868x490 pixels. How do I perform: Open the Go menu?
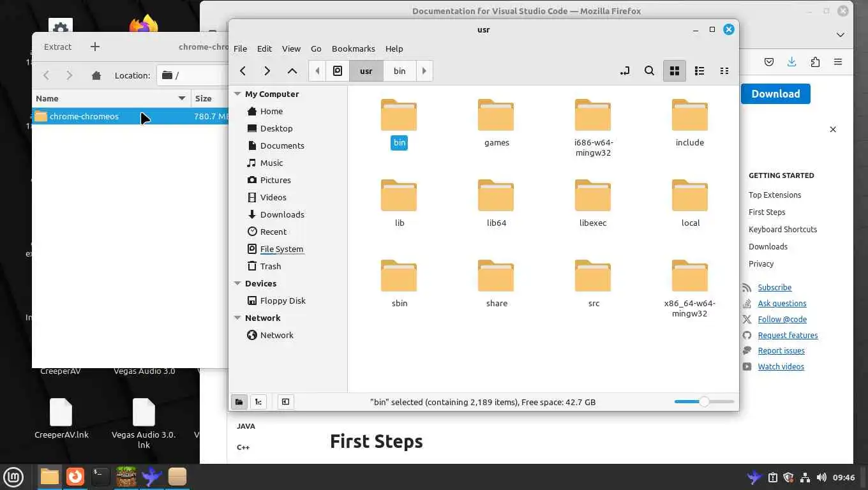(x=316, y=48)
